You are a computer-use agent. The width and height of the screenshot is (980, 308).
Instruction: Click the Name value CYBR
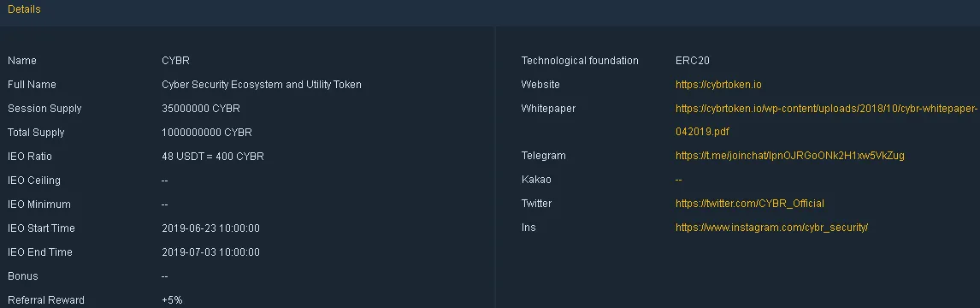(175, 61)
